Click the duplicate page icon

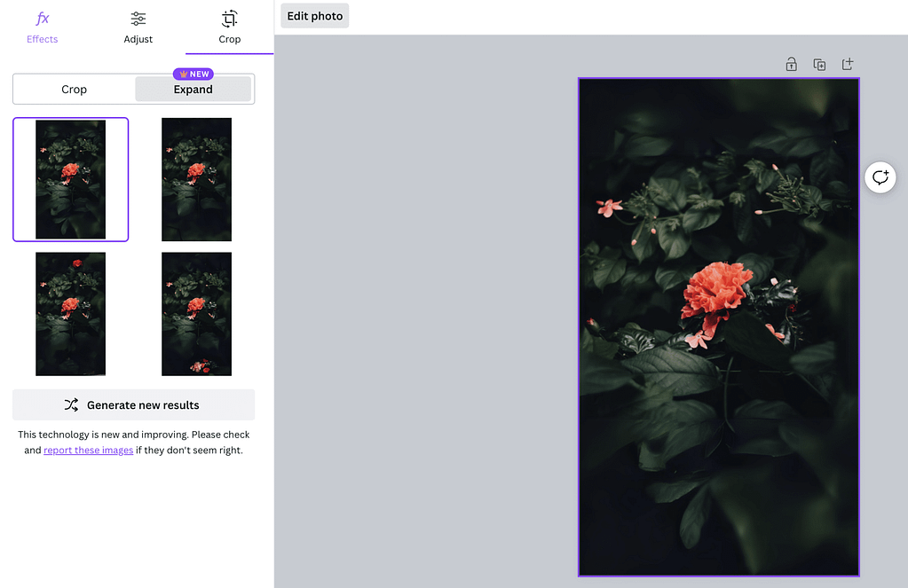point(819,64)
